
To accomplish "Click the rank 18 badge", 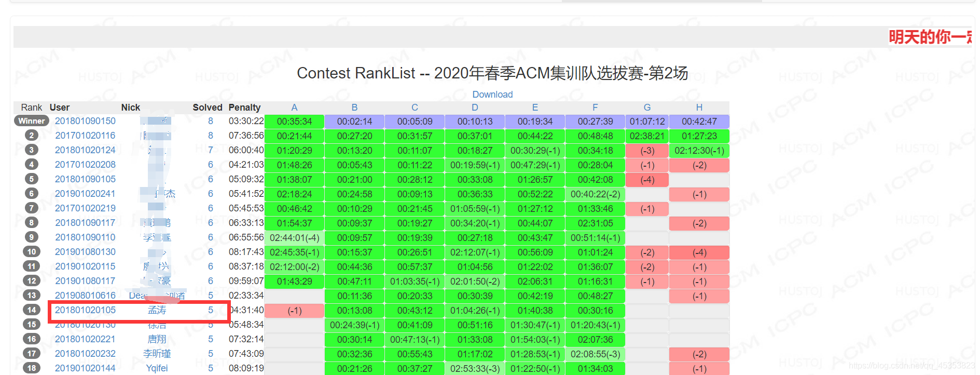I will 32,368.
